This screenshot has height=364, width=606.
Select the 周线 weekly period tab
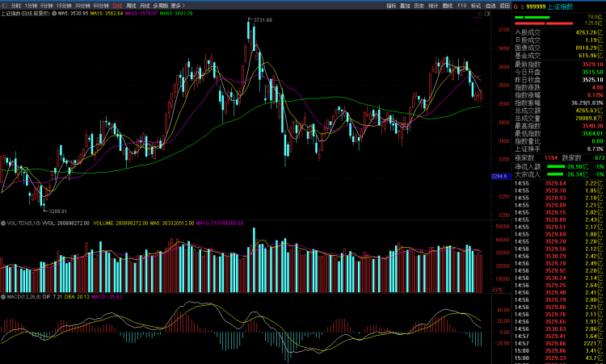(132, 5)
